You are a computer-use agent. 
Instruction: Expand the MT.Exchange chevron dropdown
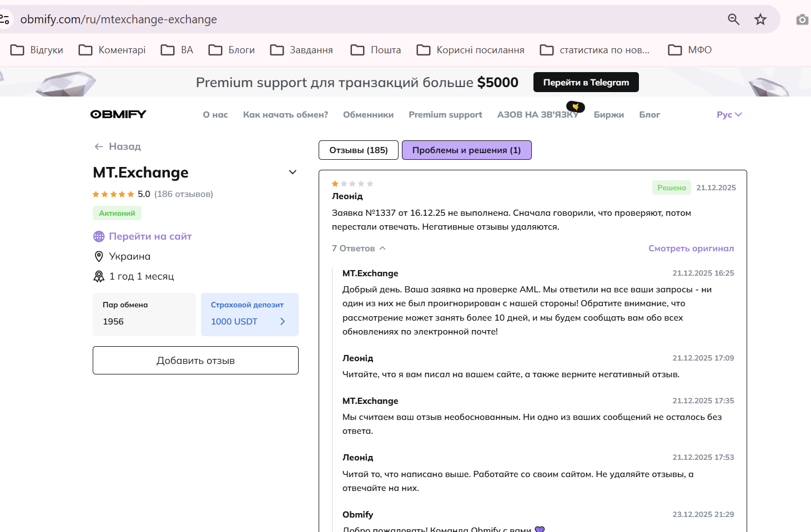[293, 173]
